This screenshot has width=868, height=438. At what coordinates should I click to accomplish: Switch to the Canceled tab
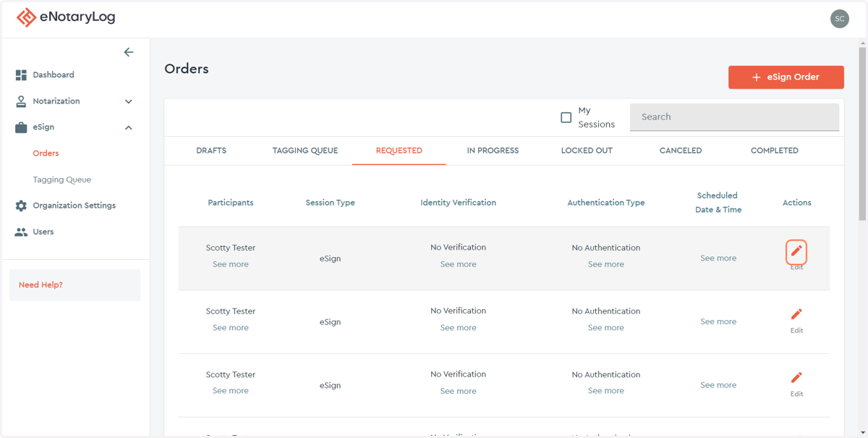[681, 151]
